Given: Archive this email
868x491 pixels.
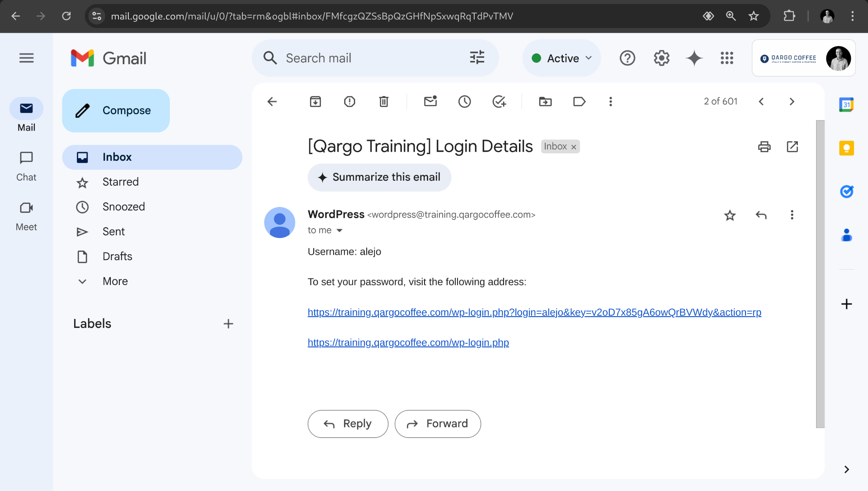Looking at the screenshot, I should (x=316, y=102).
